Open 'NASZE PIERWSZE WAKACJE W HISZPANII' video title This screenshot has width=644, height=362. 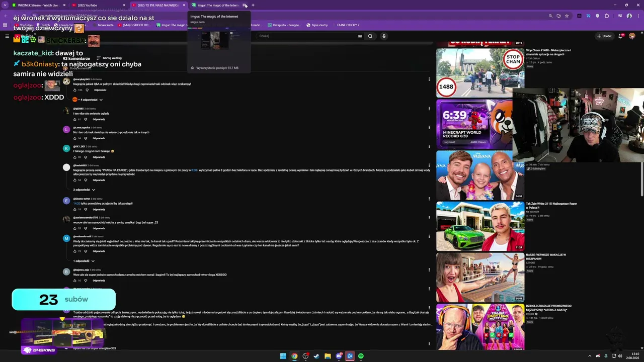546,256
